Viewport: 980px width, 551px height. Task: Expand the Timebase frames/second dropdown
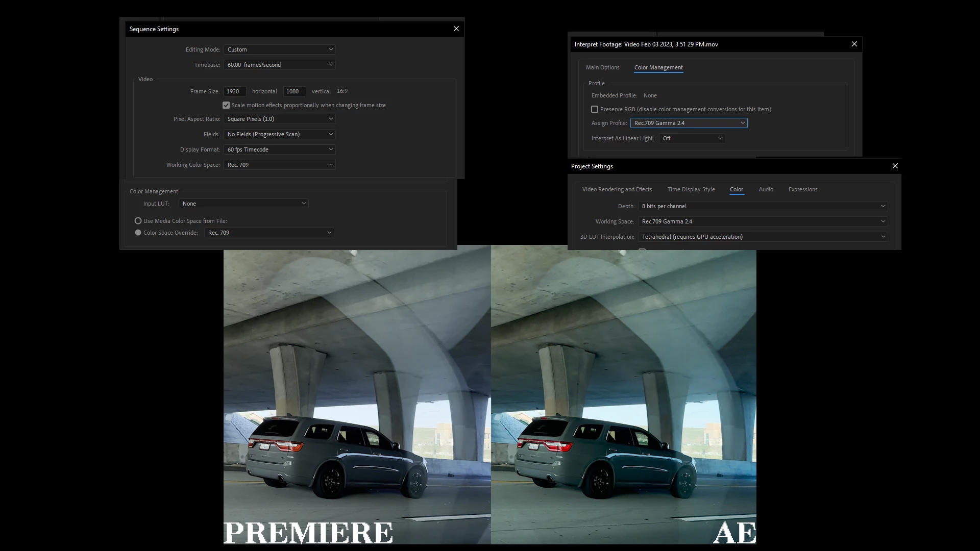coord(280,65)
